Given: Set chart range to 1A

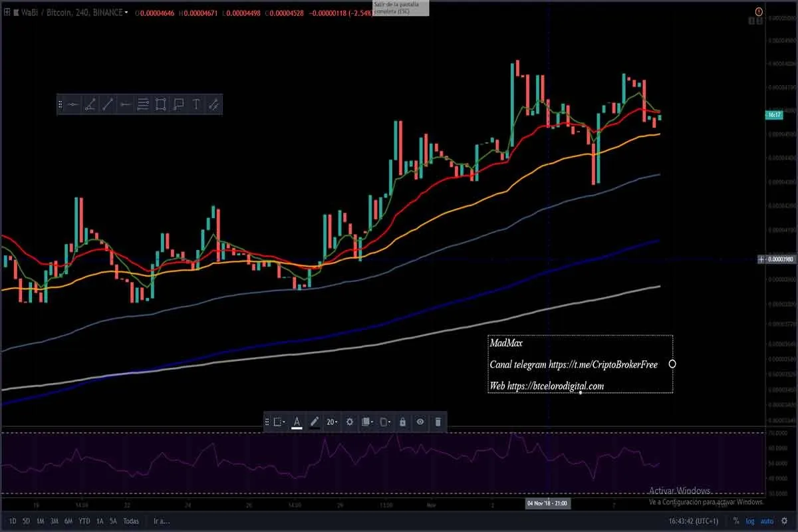Looking at the screenshot, I should tap(100, 521).
